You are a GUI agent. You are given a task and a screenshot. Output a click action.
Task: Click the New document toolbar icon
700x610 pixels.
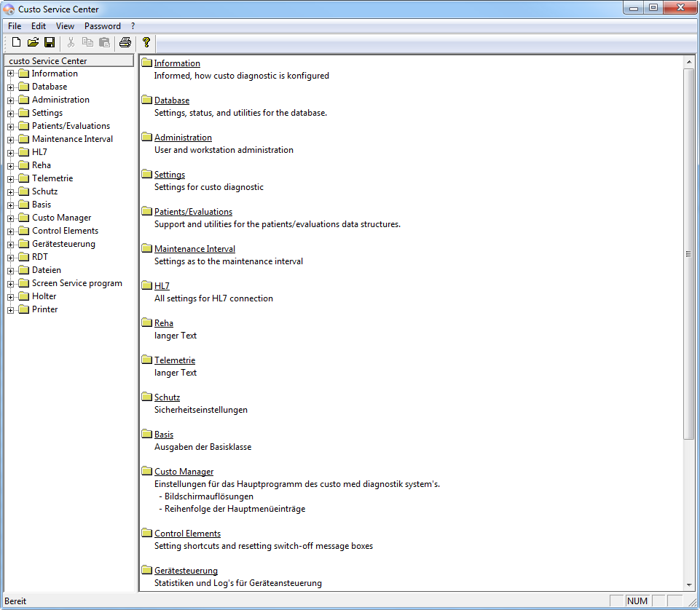16,42
